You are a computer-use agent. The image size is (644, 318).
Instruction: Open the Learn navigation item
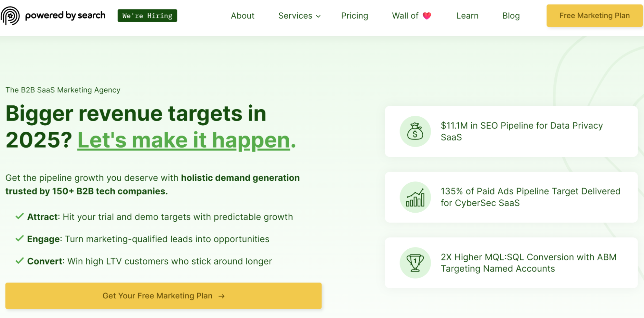(467, 16)
